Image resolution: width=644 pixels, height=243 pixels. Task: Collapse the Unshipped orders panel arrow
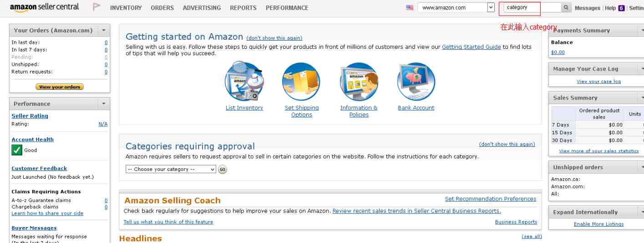(642, 167)
